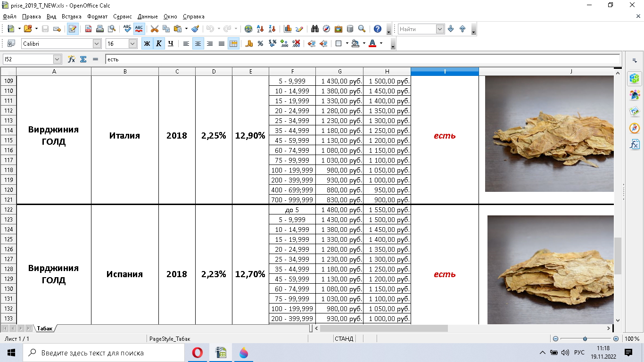Viewport: 644px width, 362px height.
Task: Open the Styles and Formatting window
Action: [11, 43]
